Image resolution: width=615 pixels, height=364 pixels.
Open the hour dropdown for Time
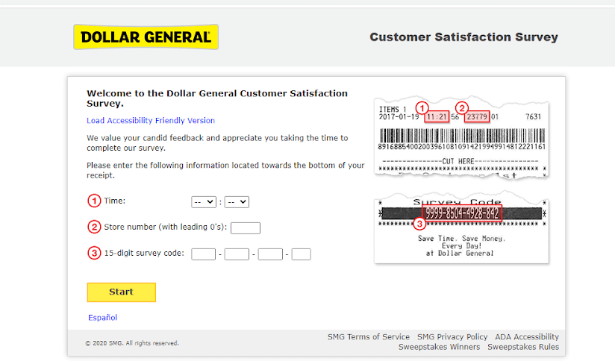[204, 202]
